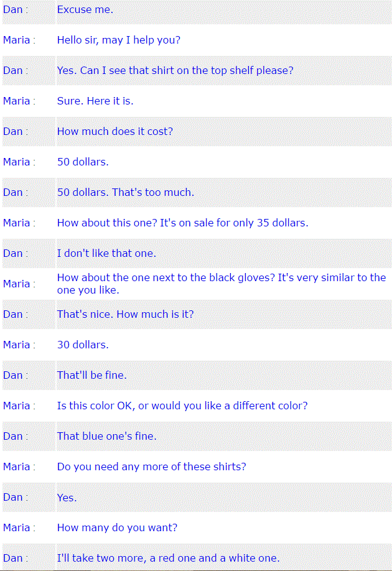Click the "30 dollars." line
The height and width of the screenshot is (571, 392).
point(83,345)
